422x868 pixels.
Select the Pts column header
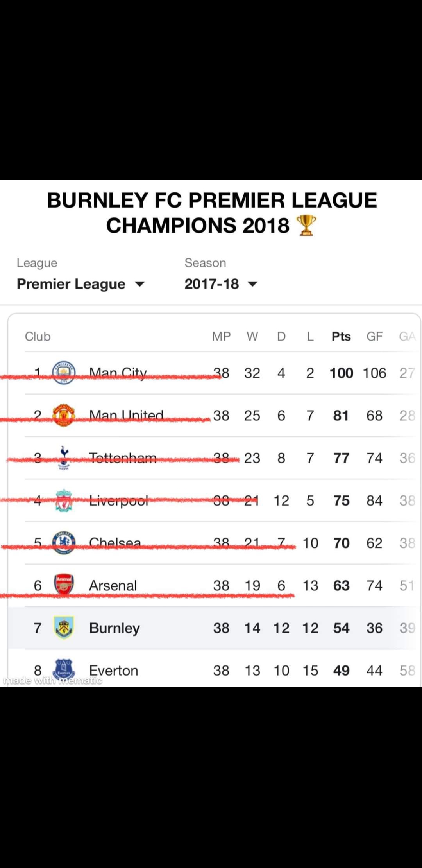341,336
